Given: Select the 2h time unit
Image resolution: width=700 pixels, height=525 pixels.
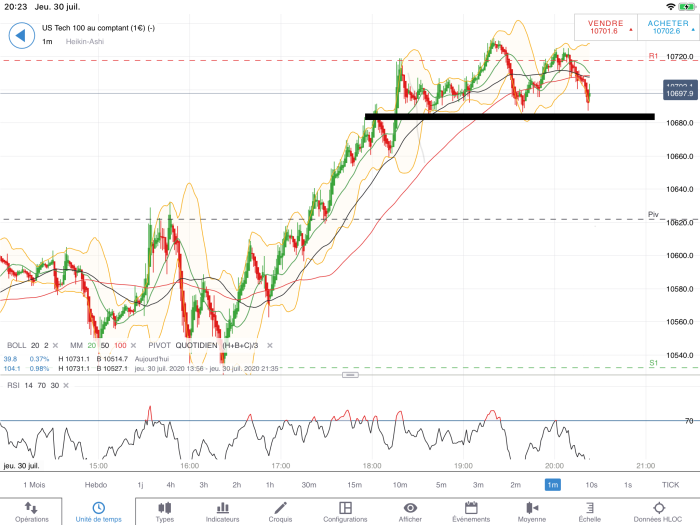Looking at the screenshot, I should coord(237,485).
